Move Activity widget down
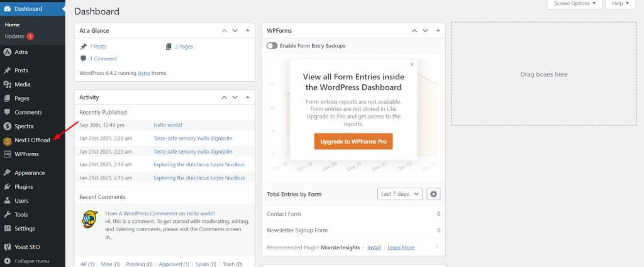644x267 pixels. [x=235, y=98]
